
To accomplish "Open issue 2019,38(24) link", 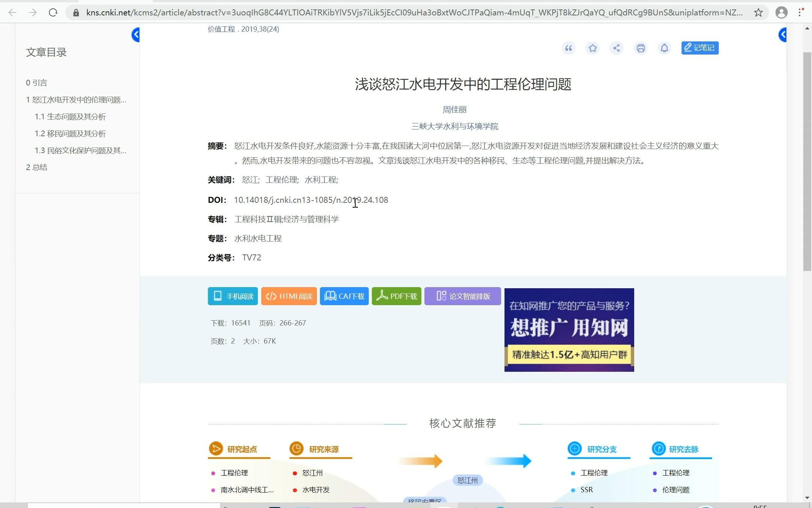I will (260, 29).
